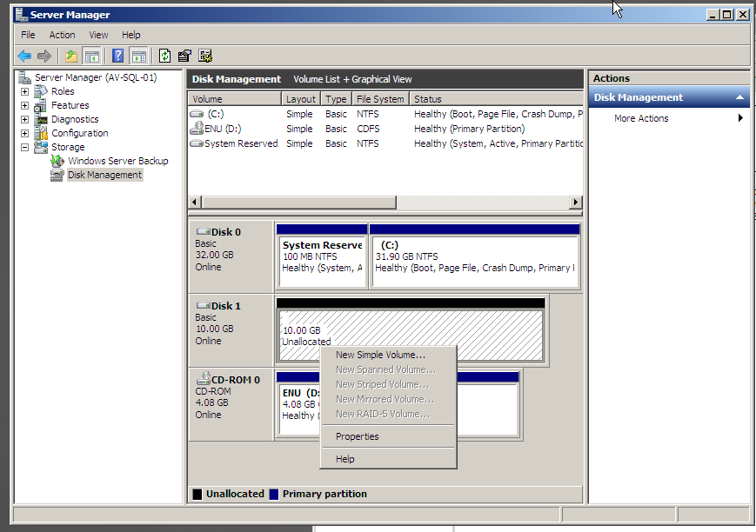Screen dimensions: 756x532
Task: Open the Help menu in menu bar
Action: click(131, 35)
